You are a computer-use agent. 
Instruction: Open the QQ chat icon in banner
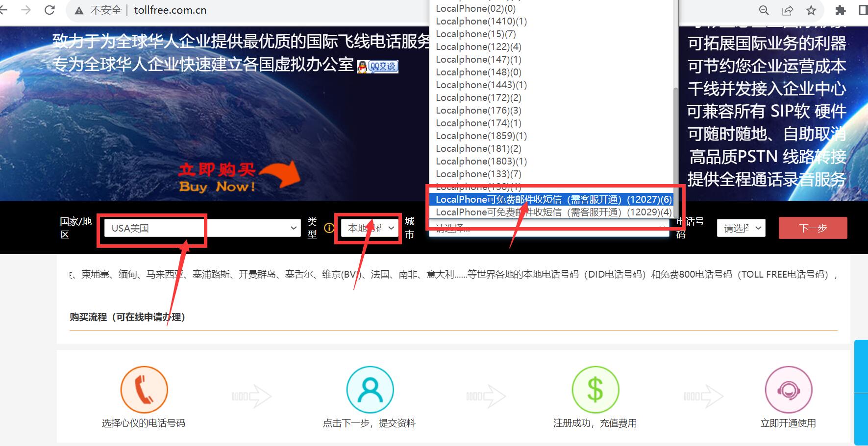pyautogui.click(x=377, y=67)
